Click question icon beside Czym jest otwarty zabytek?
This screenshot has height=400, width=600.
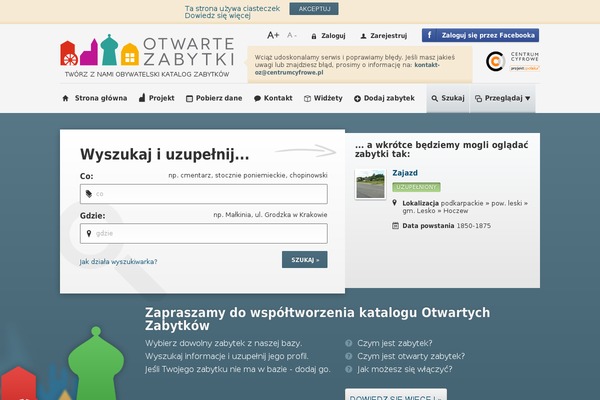pos(349,356)
